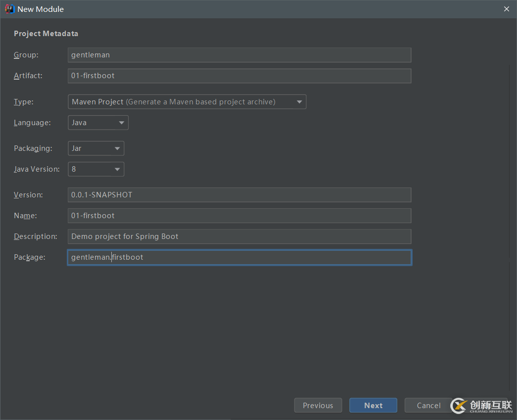The image size is (517, 420).
Task: Go back with the Previous button
Action: pyautogui.click(x=318, y=406)
